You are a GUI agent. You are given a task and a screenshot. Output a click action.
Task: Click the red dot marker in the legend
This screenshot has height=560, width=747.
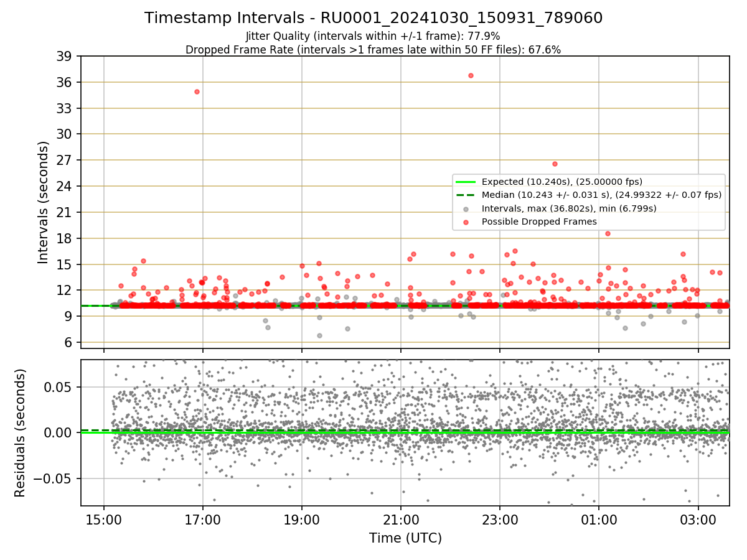tap(466, 222)
